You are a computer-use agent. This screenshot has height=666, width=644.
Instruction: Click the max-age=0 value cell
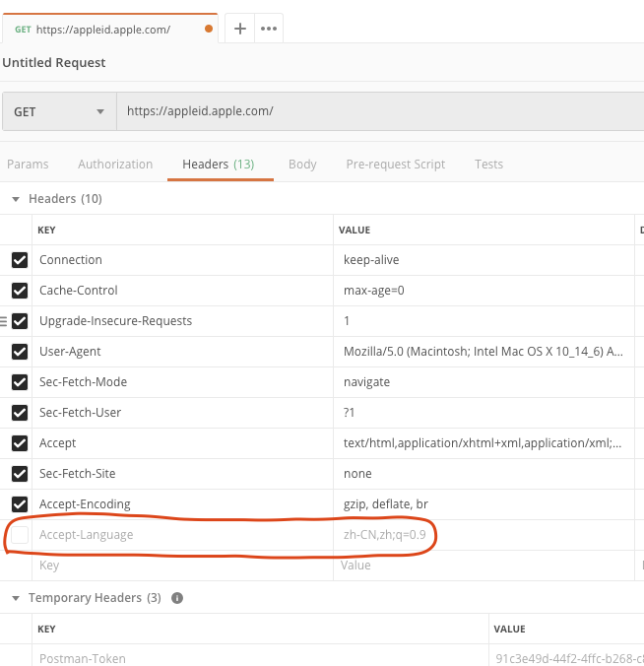(x=483, y=291)
